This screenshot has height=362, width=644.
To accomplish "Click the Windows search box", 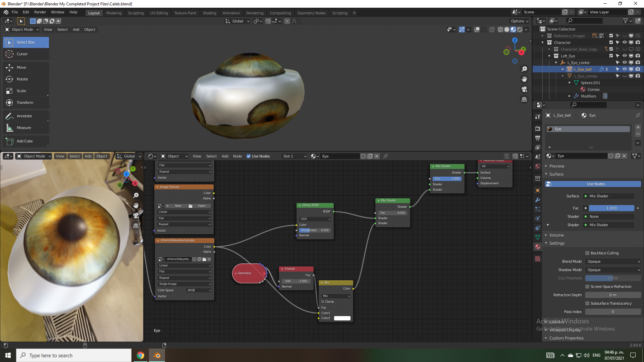I will point(74,355).
